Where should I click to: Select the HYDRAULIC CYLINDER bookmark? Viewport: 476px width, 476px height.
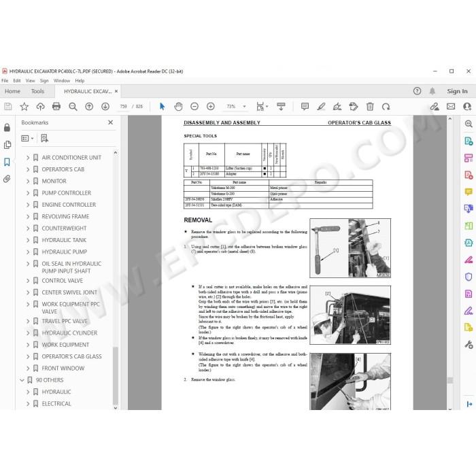69,333
